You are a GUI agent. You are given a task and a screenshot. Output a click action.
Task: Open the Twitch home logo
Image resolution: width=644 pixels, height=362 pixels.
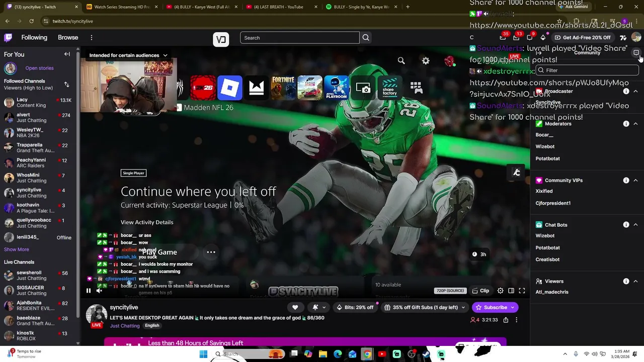(x=8, y=38)
